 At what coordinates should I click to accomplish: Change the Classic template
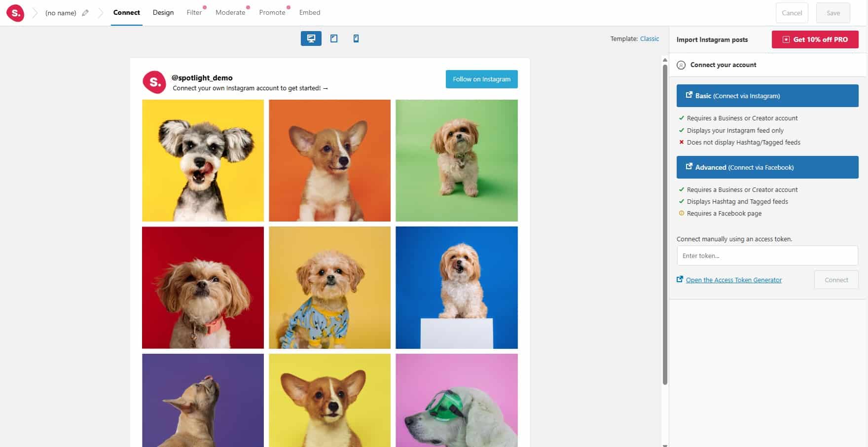click(650, 38)
